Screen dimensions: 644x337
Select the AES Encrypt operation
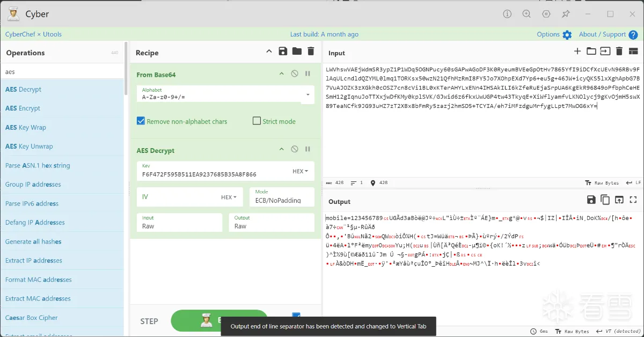pos(62,108)
